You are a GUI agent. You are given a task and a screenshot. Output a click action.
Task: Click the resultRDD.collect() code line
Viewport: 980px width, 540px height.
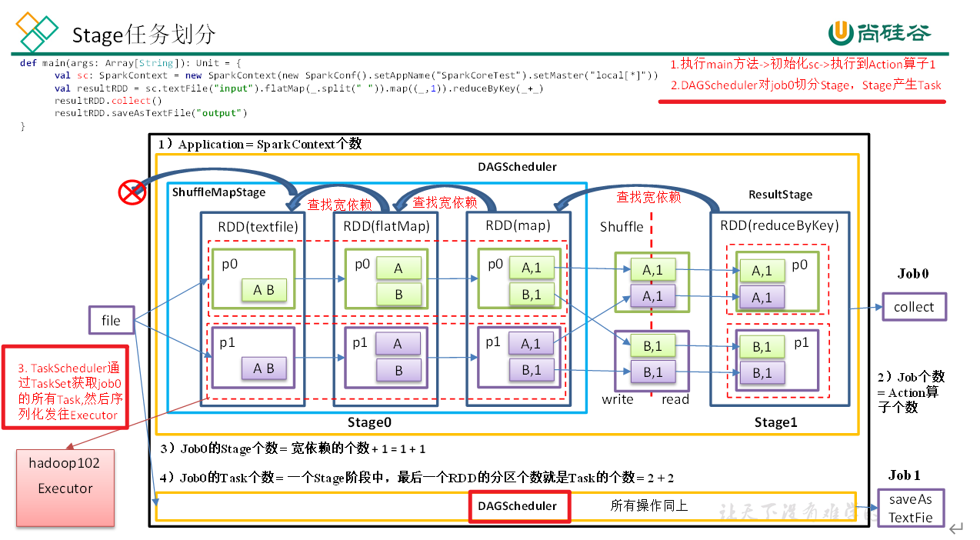click(x=108, y=101)
